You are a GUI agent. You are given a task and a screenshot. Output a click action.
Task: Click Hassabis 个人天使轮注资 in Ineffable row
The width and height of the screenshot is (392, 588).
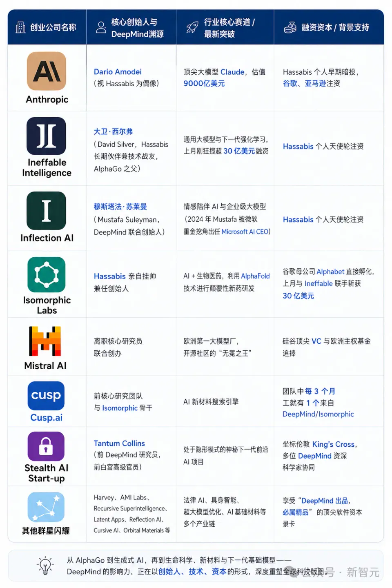coord(323,147)
